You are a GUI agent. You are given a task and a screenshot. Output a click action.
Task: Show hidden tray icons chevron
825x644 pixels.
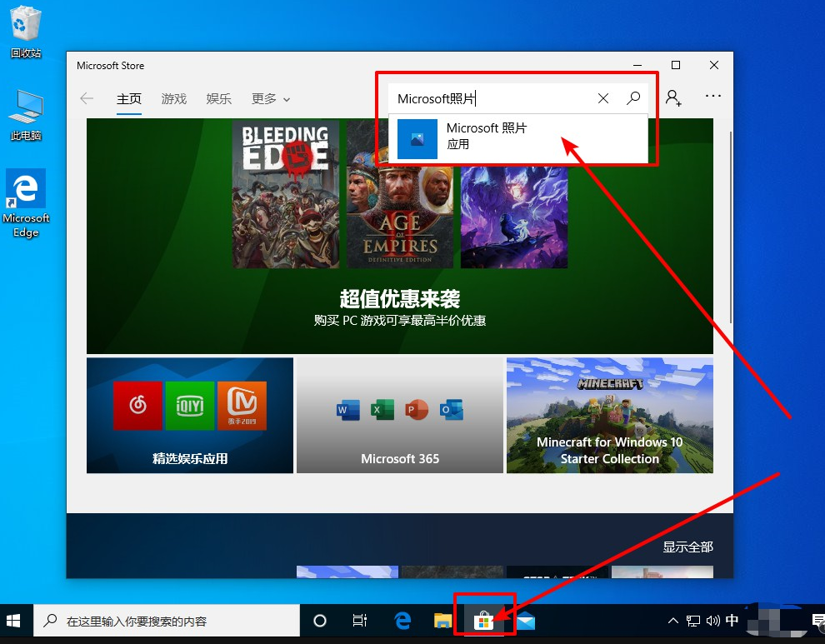coord(673,621)
